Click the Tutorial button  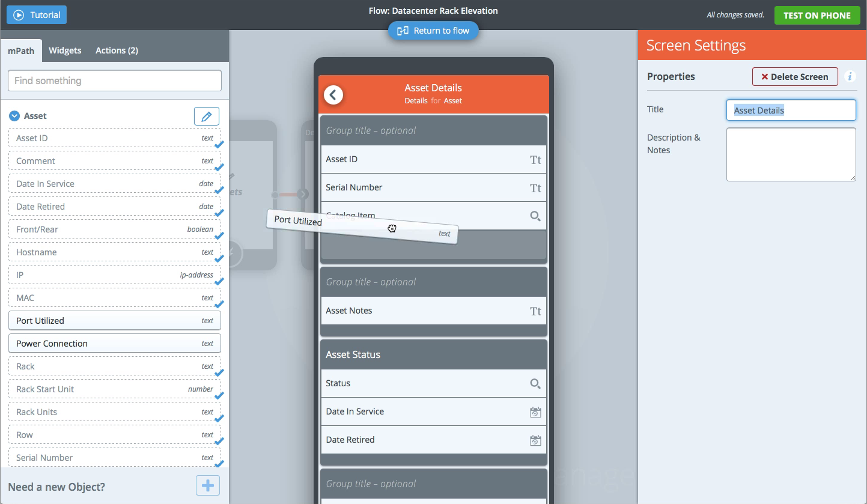click(x=37, y=15)
